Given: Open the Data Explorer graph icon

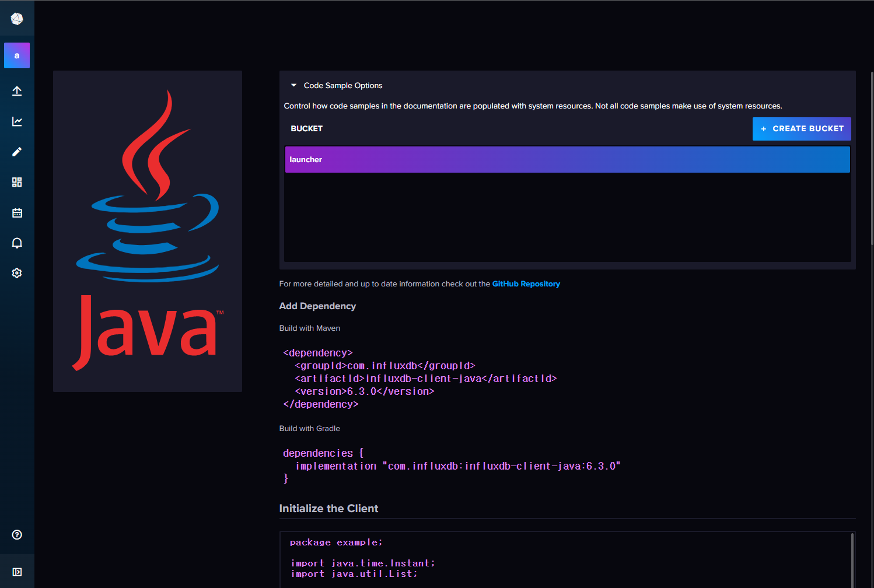Looking at the screenshot, I should (17, 121).
